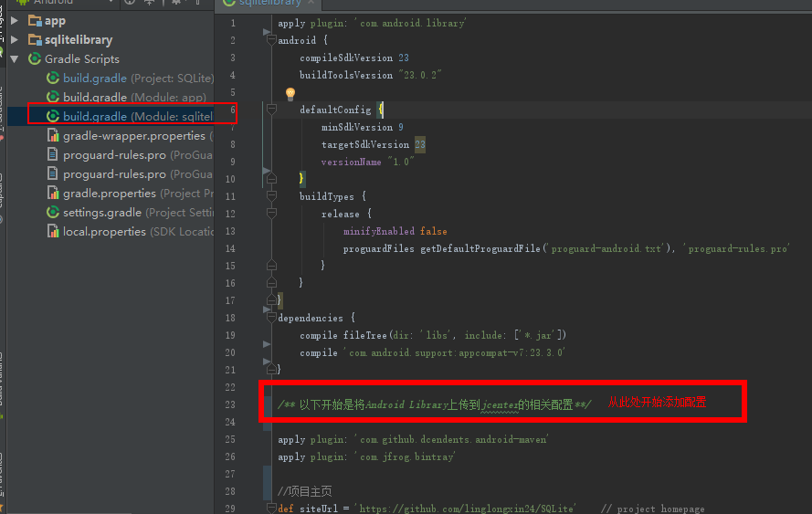Viewport: 812px width, 514px height.
Task: Click the //项目主页 comment on line 28
Action: click(304, 490)
